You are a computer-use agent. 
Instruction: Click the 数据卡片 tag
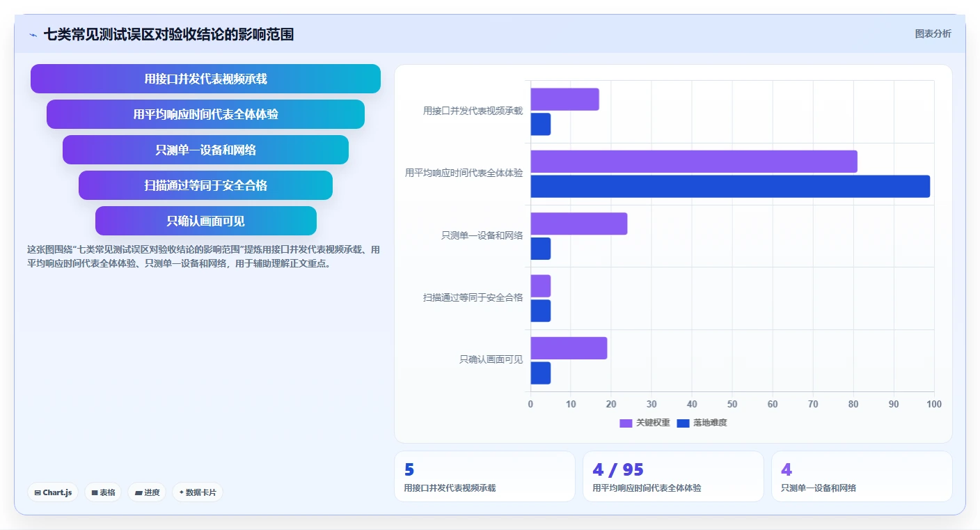[198, 492]
